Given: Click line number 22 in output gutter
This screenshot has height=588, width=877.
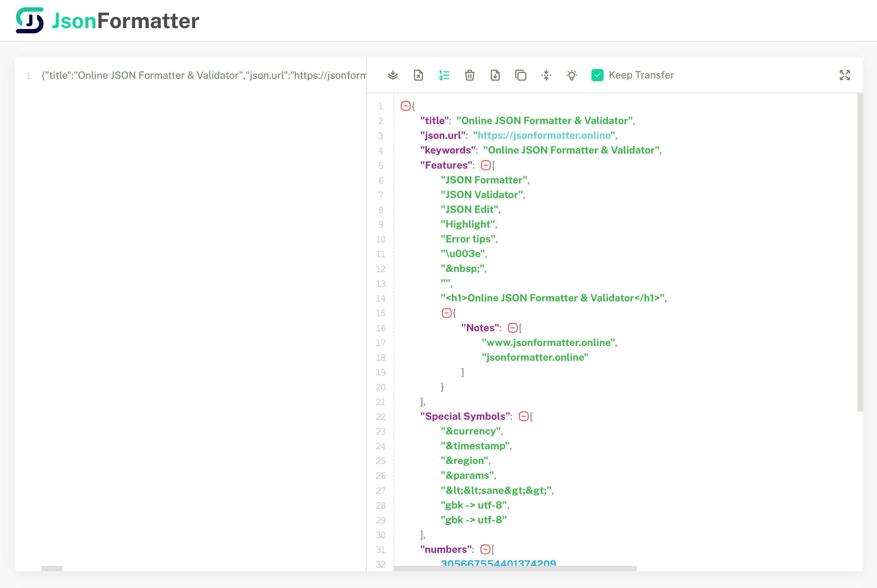Looking at the screenshot, I should click(380, 417).
